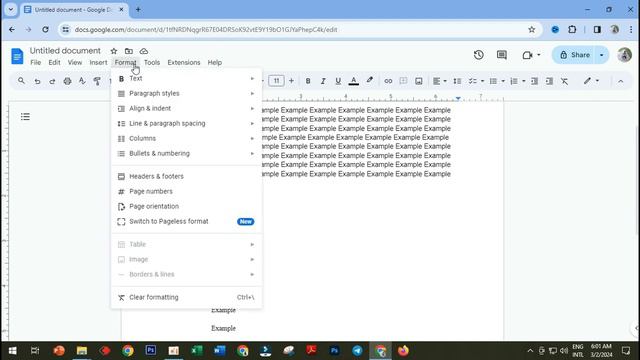640x360 pixels.
Task: Open the Tools menu
Action: 152,62
